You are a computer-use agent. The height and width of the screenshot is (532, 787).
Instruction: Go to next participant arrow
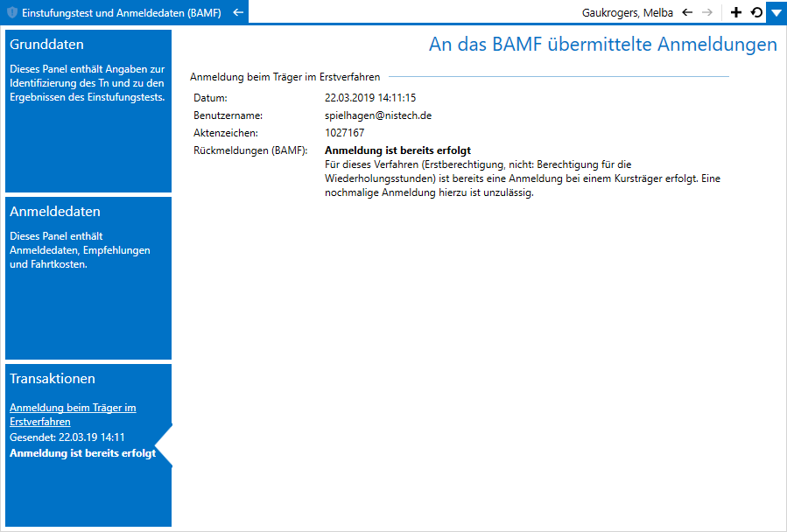(x=706, y=12)
